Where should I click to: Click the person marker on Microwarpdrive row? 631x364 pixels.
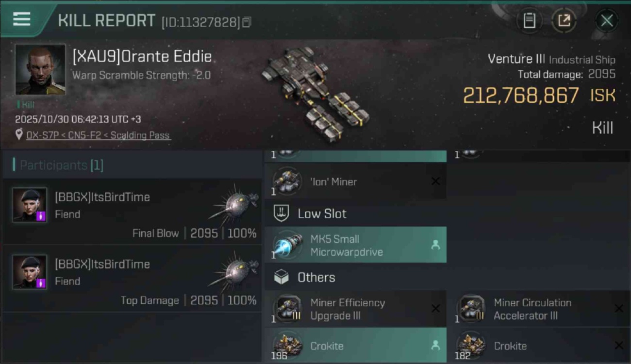(x=435, y=245)
